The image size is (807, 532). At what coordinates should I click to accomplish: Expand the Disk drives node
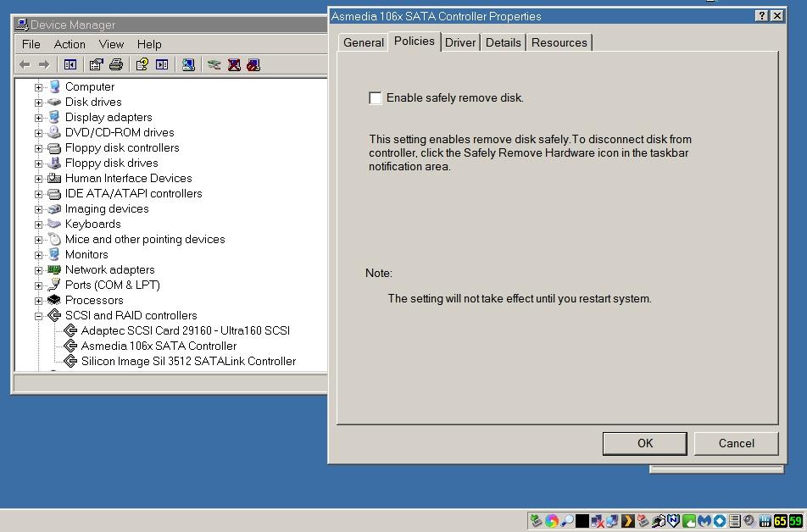pyautogui.click(x=38, y=103)
